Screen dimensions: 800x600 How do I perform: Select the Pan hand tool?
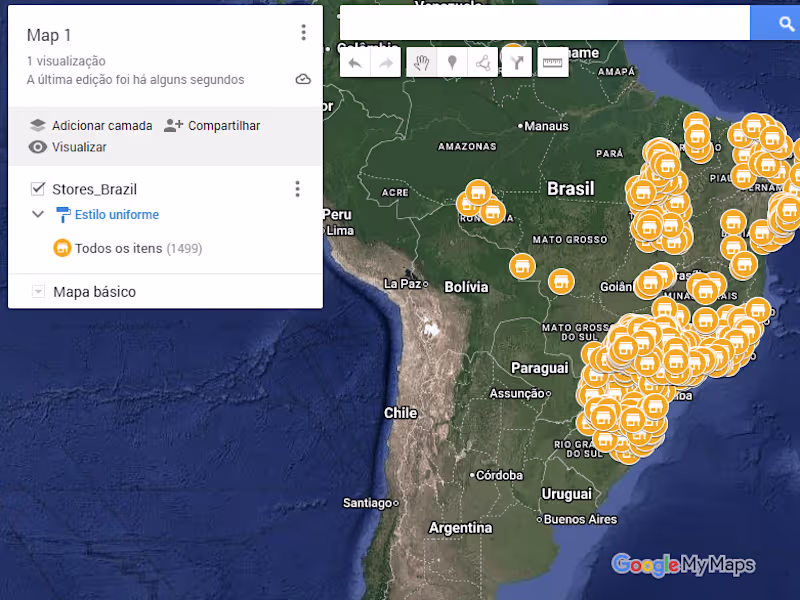coord(421,62)
